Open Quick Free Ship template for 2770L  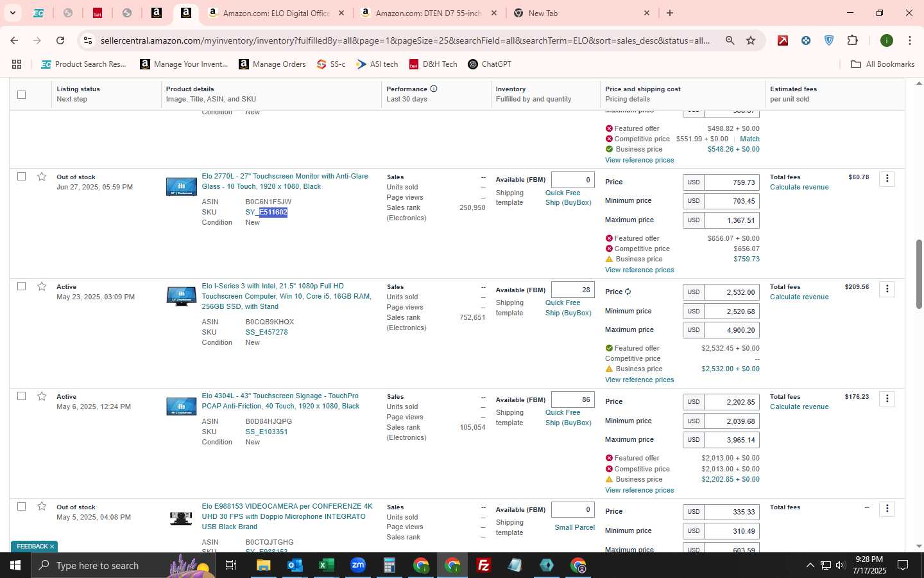click(x=568, y=198)
